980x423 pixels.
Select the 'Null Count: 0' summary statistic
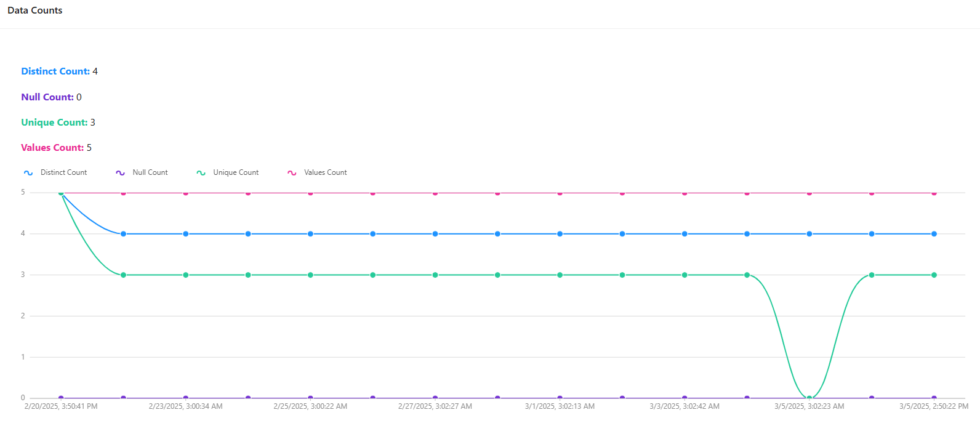pos(51,97)
